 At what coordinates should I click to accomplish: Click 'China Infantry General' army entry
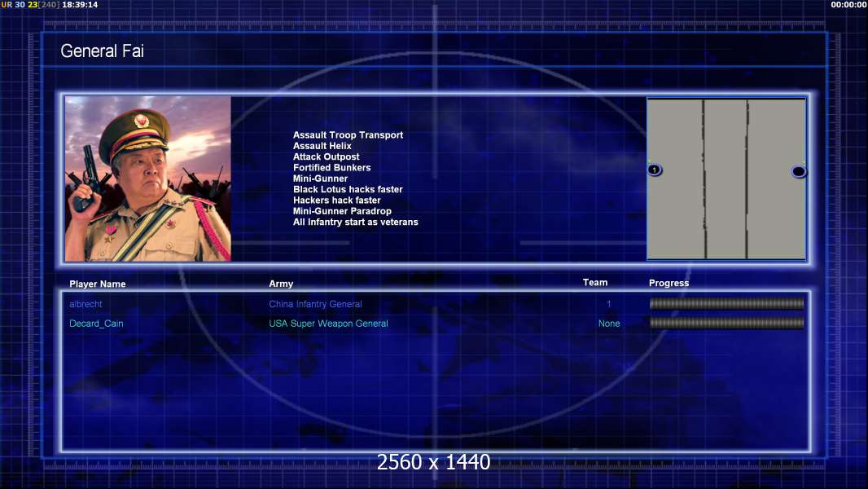coord(316,304)
